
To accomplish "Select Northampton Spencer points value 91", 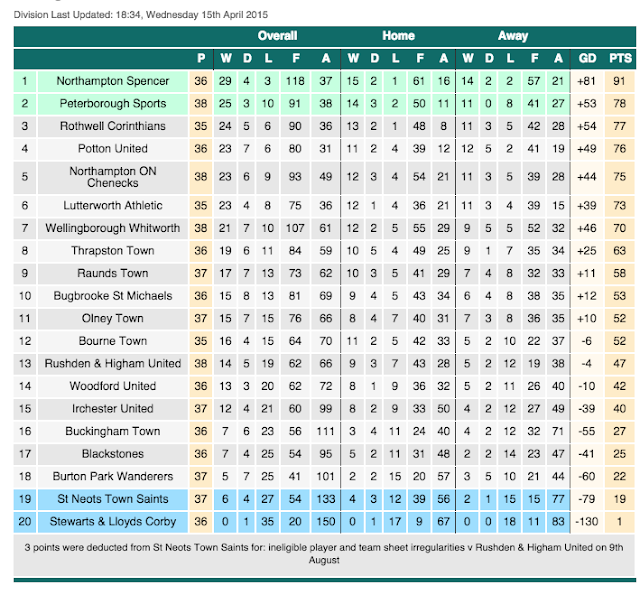I will click(619, 81).
